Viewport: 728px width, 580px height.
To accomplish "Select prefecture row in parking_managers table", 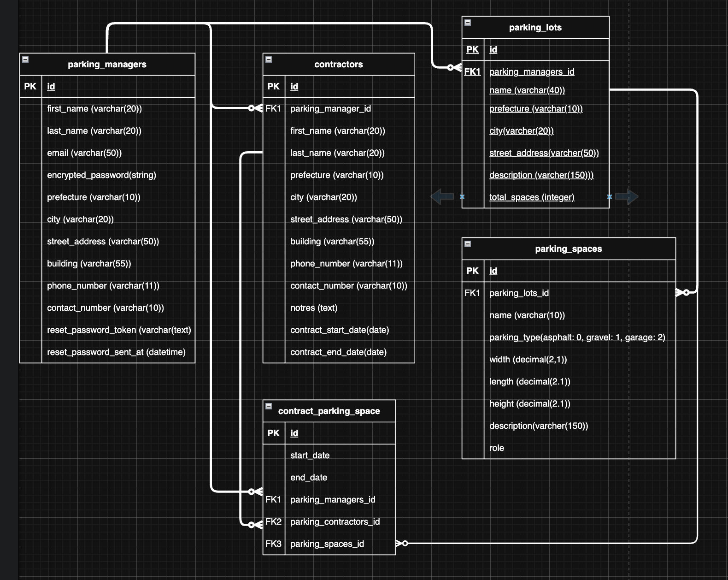I will click(107, 197).
